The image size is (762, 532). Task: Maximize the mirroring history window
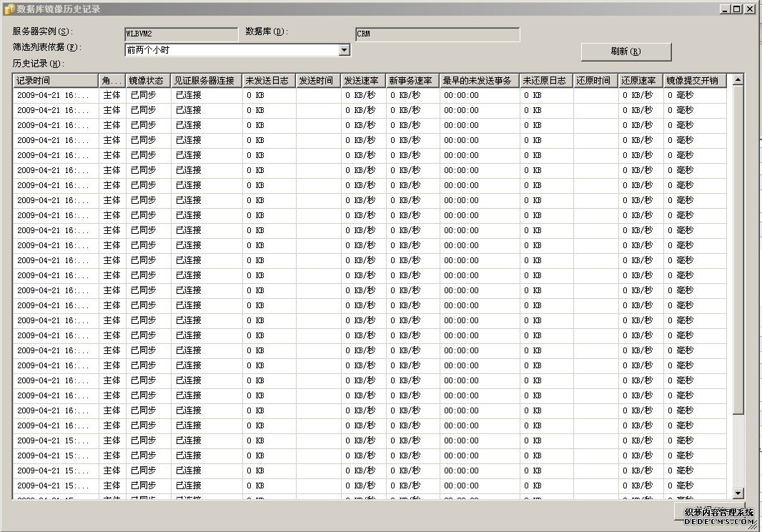[x=737, y=9]
